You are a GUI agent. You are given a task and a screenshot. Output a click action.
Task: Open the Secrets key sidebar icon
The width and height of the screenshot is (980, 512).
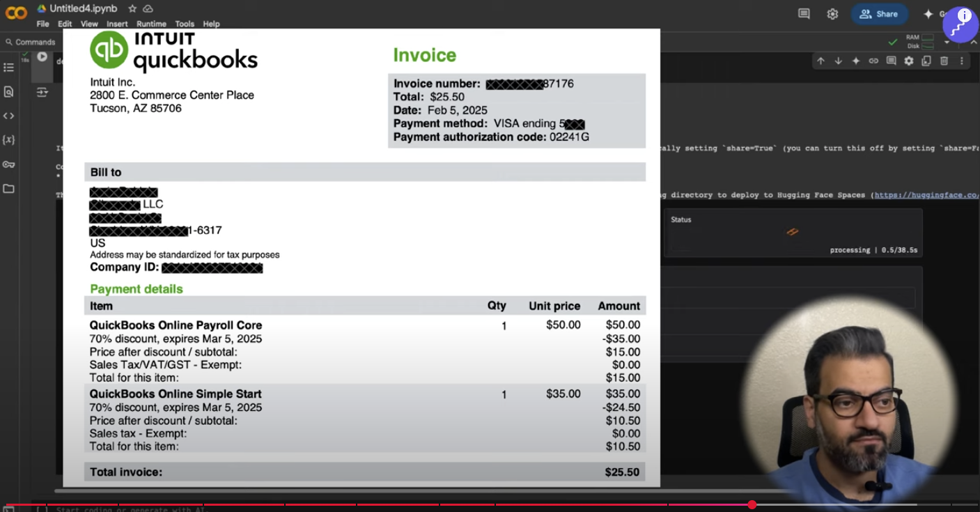(8, 164)
